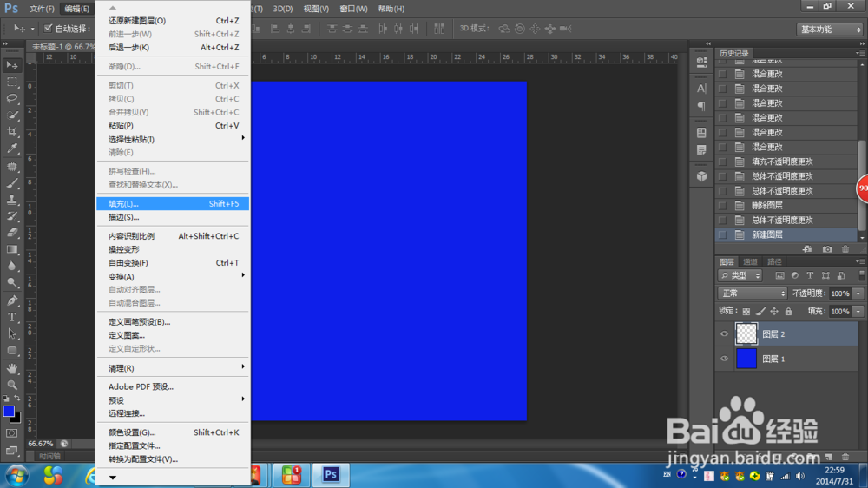Set history brush source for 填充不透明度更改

(722, 162)
